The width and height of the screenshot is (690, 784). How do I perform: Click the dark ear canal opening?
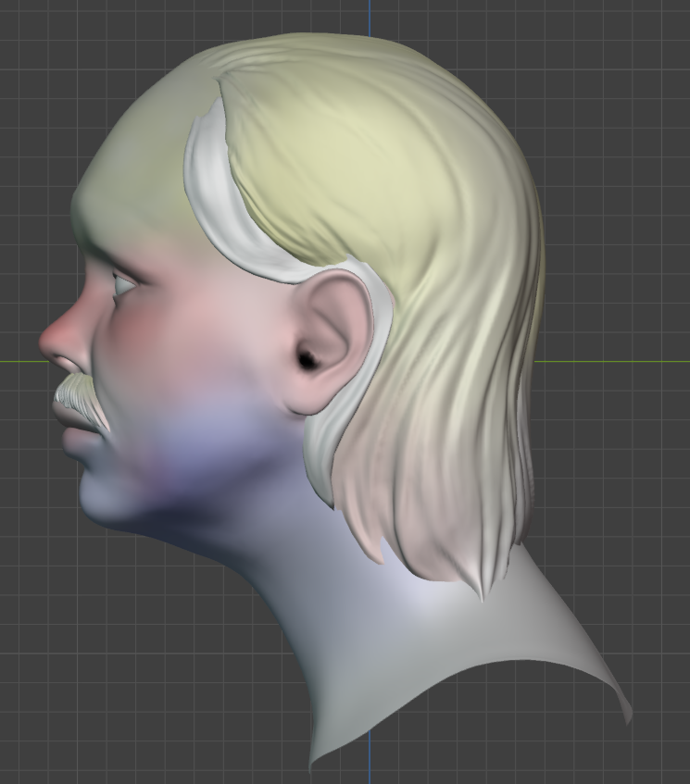(x=307, y=359)
